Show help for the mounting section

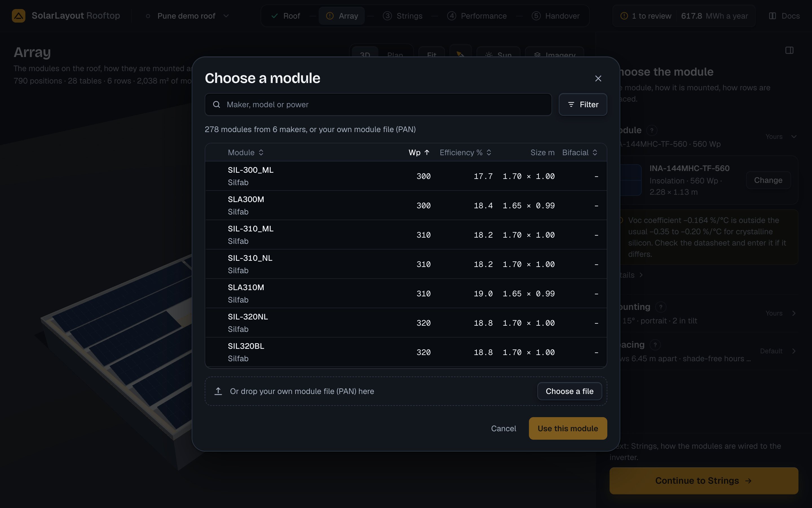[x=661, y=307]
